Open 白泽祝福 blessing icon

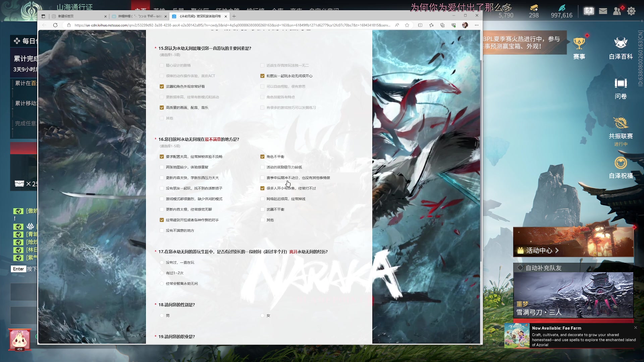pyautogui.click(x=621, y=168)
